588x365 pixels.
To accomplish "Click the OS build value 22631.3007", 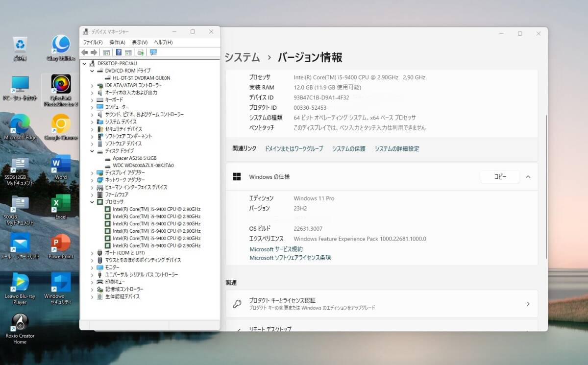I will [x=308, y=229].
